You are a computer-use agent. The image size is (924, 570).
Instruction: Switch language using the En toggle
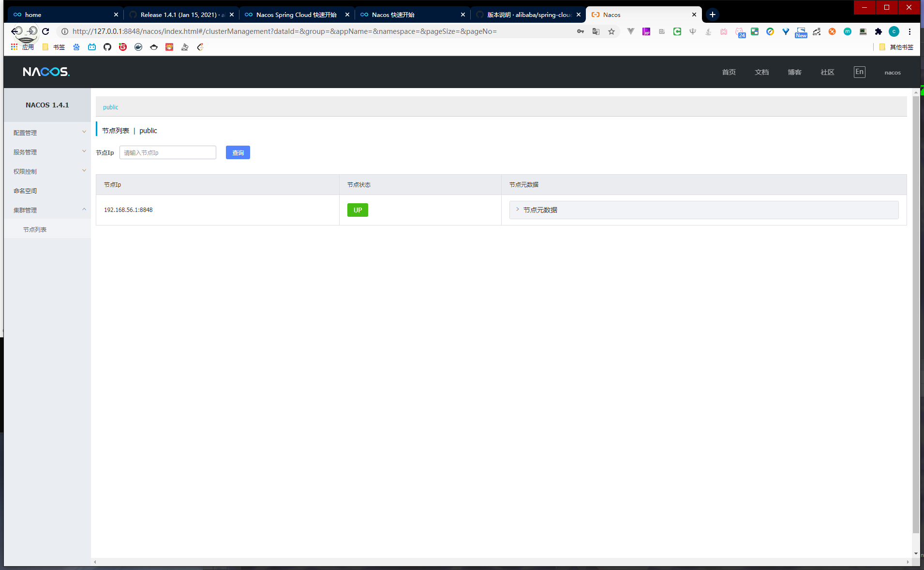(859, 72)
